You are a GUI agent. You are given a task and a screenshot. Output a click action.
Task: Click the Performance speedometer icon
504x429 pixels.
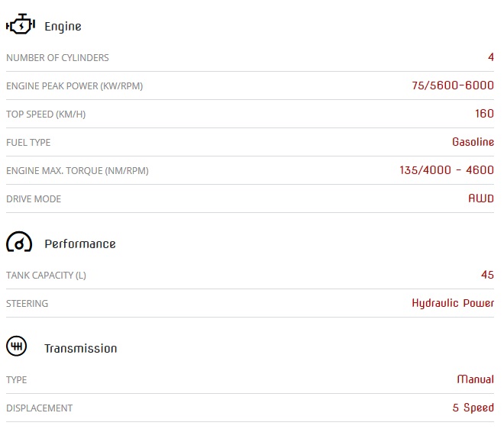pyautogui.click(x=19, y=242)
